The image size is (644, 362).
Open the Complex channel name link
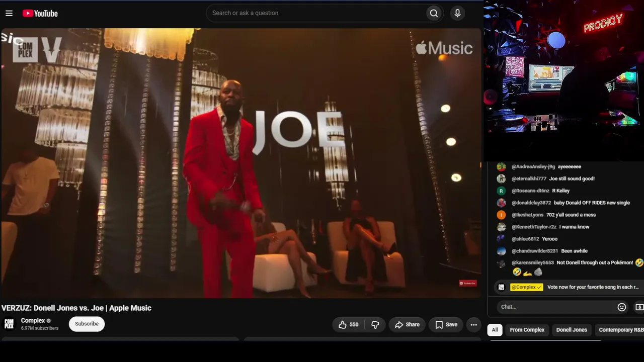click(33, 320)
